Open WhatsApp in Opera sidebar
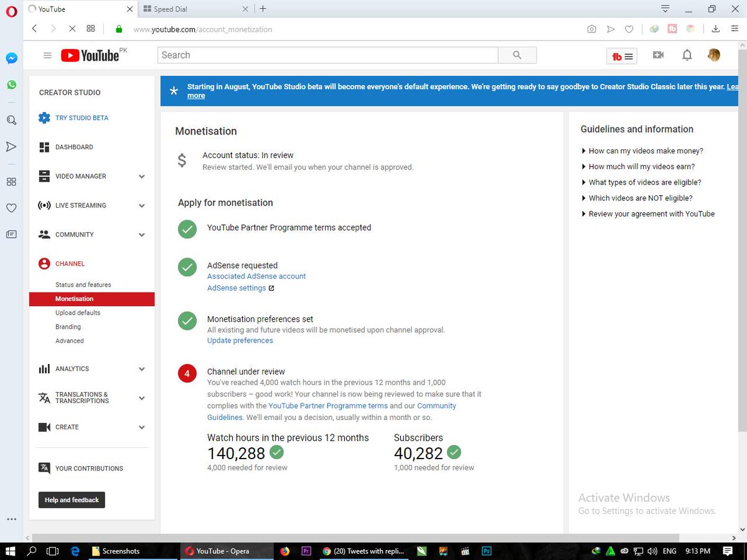The width and height of the screenshot is (747, 560). point(11,85)
